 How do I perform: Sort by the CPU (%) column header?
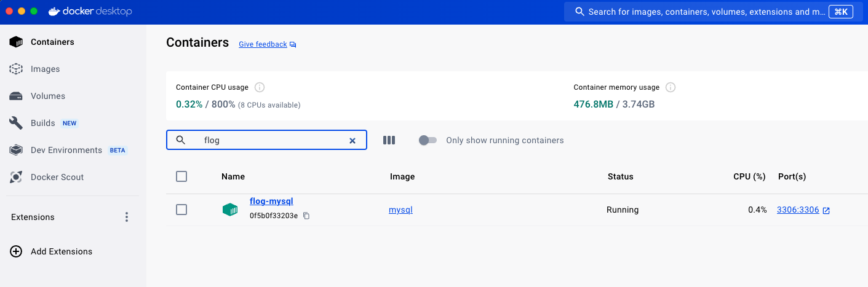749,176
